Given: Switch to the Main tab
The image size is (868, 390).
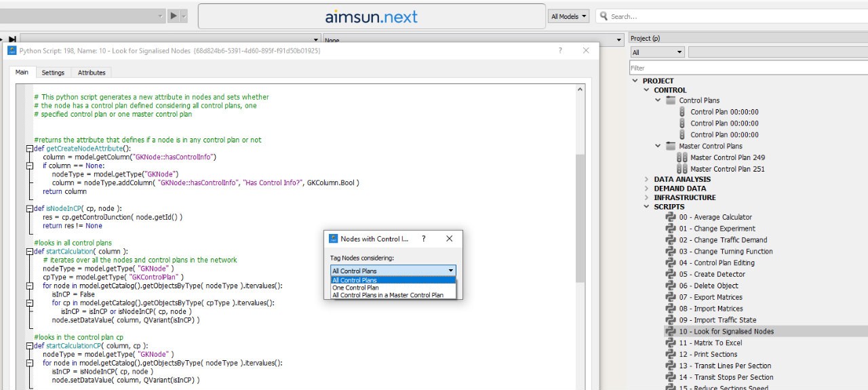Looking at the screenshot, I should pyautogui.click(x=22, y=73).
